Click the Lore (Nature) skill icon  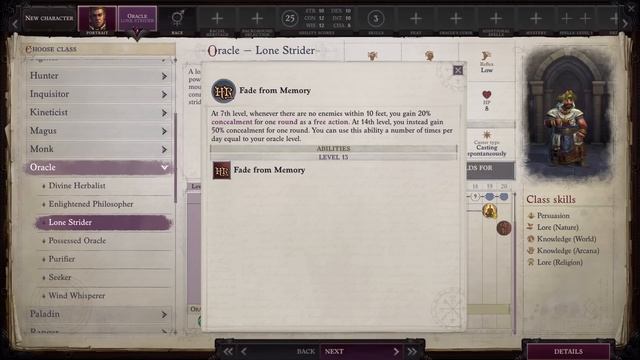pyautogui.click(x=531, y=227)
